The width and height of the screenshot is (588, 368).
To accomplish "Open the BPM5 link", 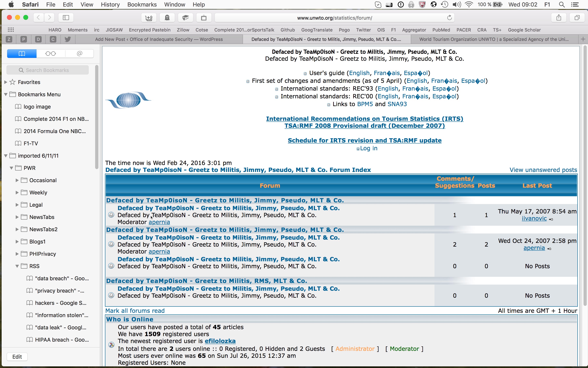I will pyautogui.click(x=365, y=104).
